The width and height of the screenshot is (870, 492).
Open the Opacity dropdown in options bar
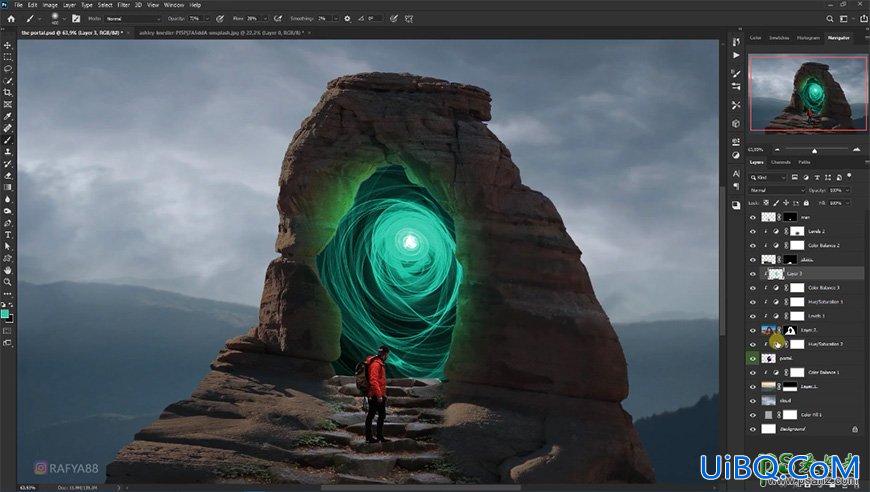[x=208, y=18]
